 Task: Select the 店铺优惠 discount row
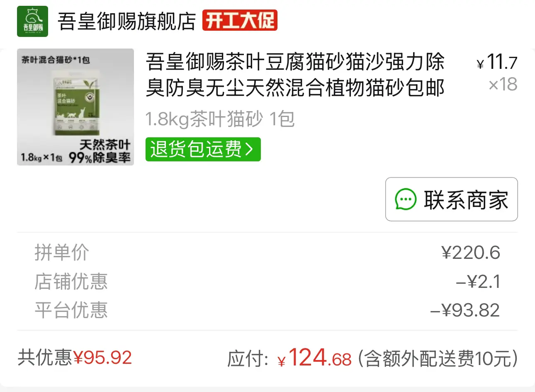click(x=267, y=282)
